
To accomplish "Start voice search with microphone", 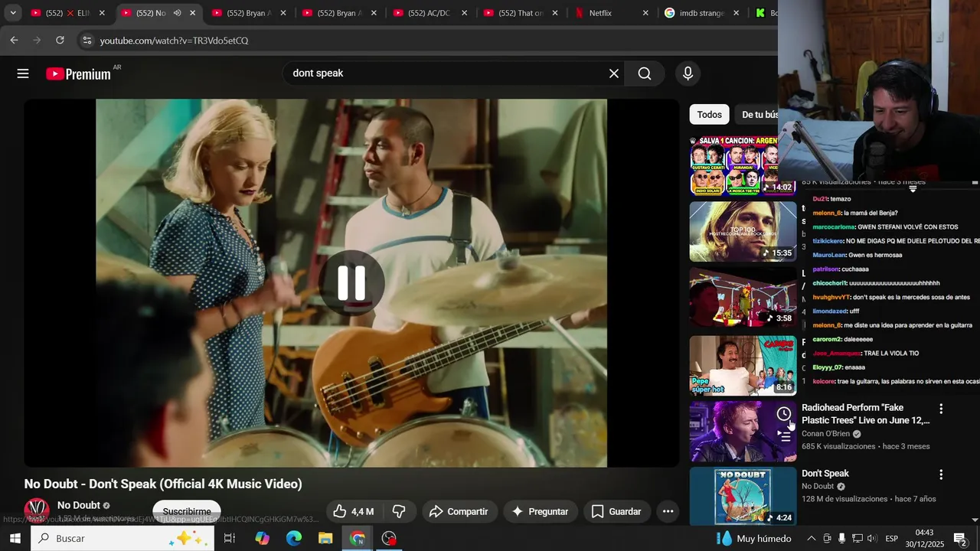I will 688,73.
